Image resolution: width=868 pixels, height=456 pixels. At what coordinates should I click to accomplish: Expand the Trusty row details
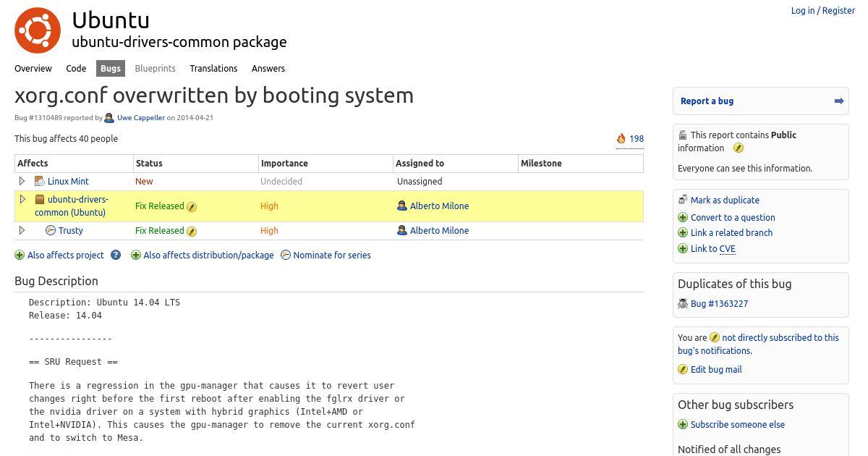22,230
